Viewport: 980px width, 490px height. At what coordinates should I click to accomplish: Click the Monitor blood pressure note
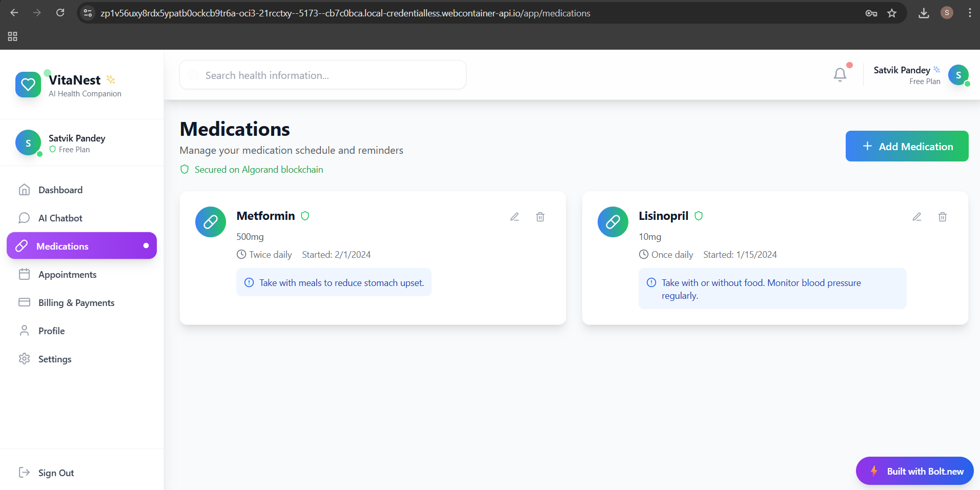[772, 289]
